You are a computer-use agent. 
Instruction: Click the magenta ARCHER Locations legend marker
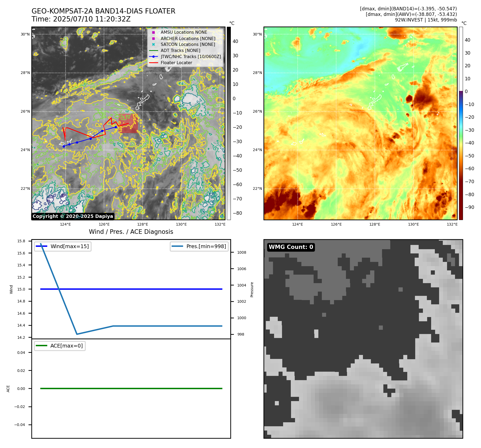[153, 38]
